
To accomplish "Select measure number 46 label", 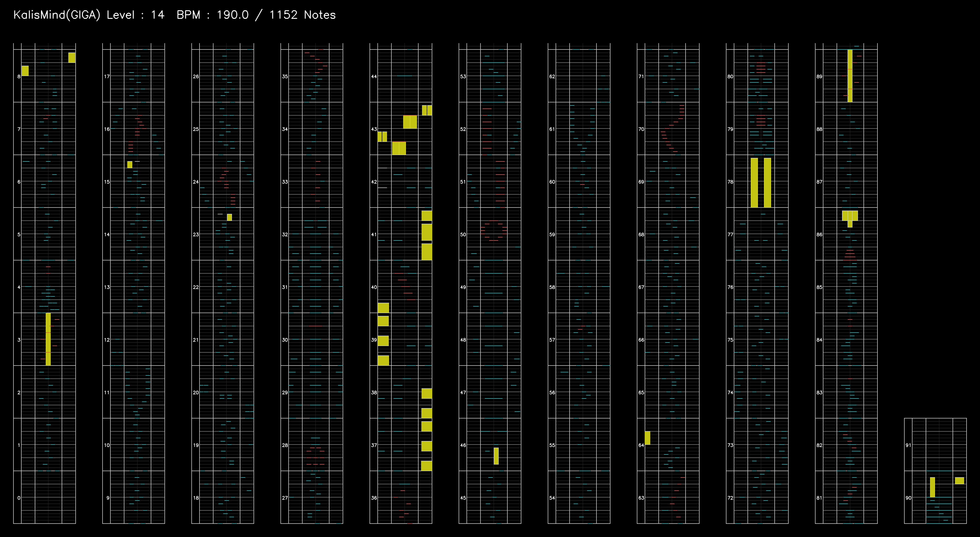I will click(463, 445).
